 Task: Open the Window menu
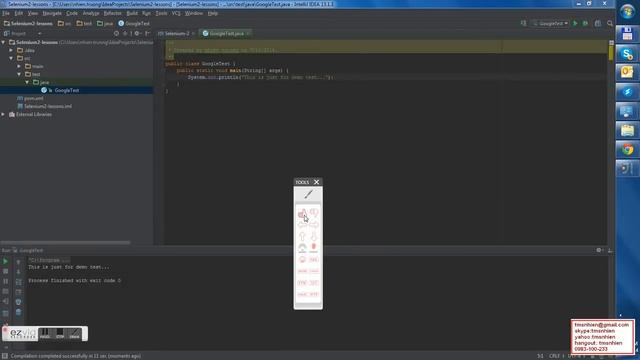pyautogui.click(x=194, y=13)
